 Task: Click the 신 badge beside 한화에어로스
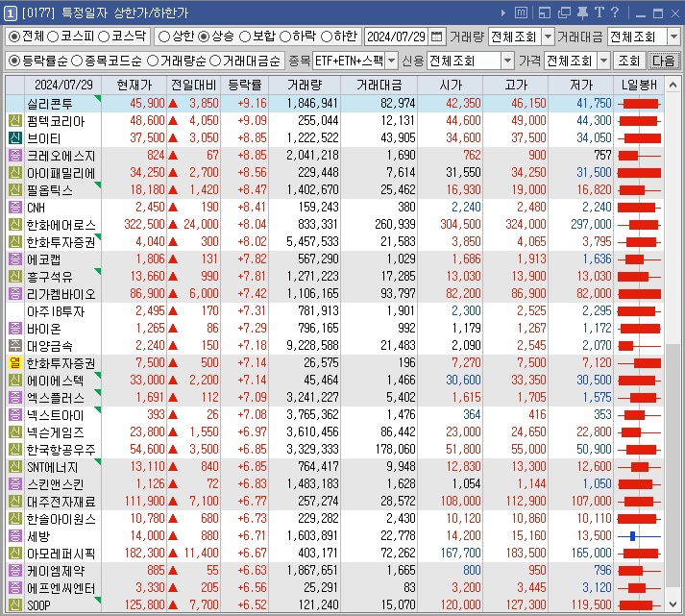coord(14,225)
